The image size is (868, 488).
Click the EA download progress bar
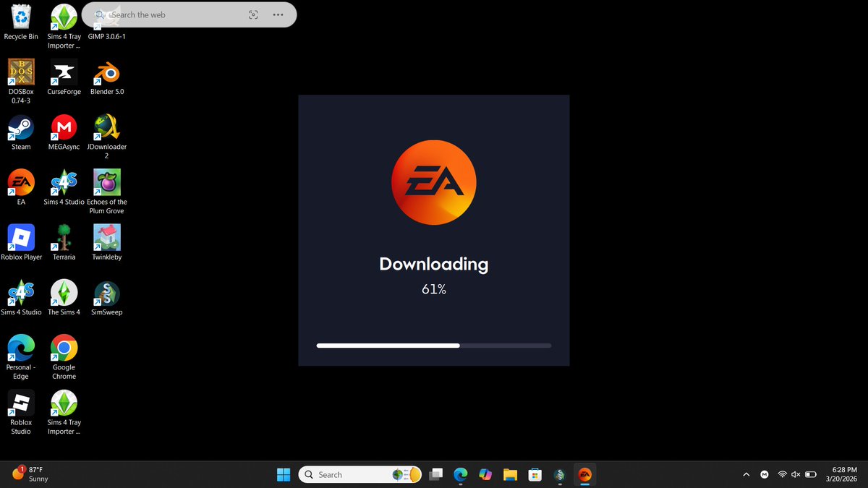434,346
